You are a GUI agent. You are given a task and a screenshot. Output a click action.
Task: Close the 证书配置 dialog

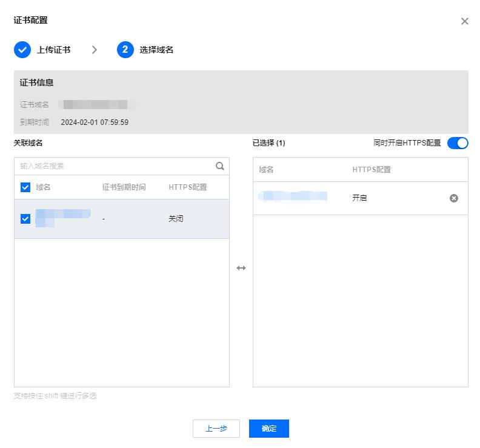coord(465,21)
